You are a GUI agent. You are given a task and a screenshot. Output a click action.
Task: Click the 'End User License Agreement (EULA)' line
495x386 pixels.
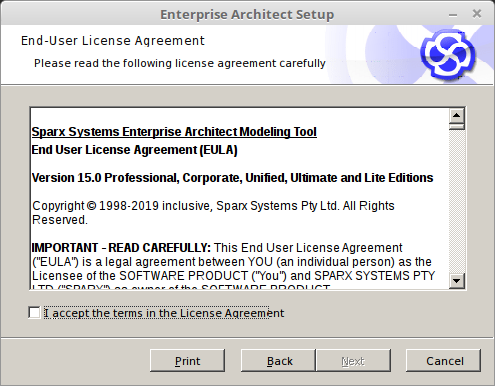134,150
